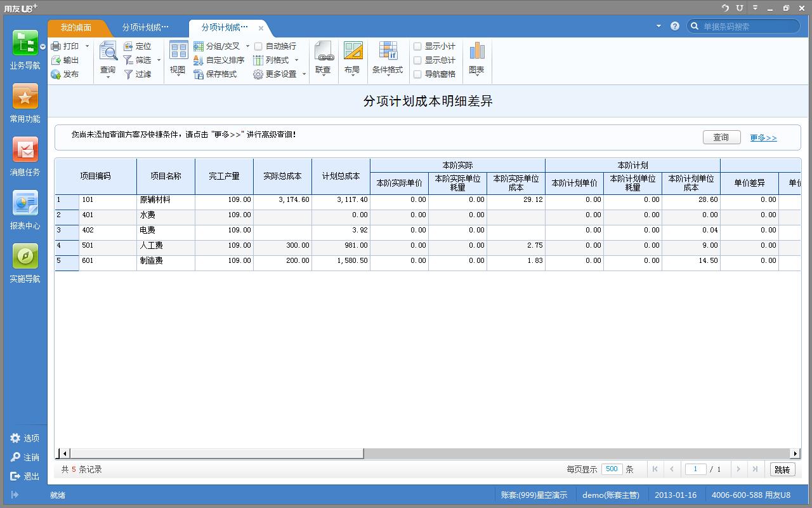Click the 过滤 funnel icon
Image resolution: width=812 pixels, height=508 pixels.
[x=128, y=74]
